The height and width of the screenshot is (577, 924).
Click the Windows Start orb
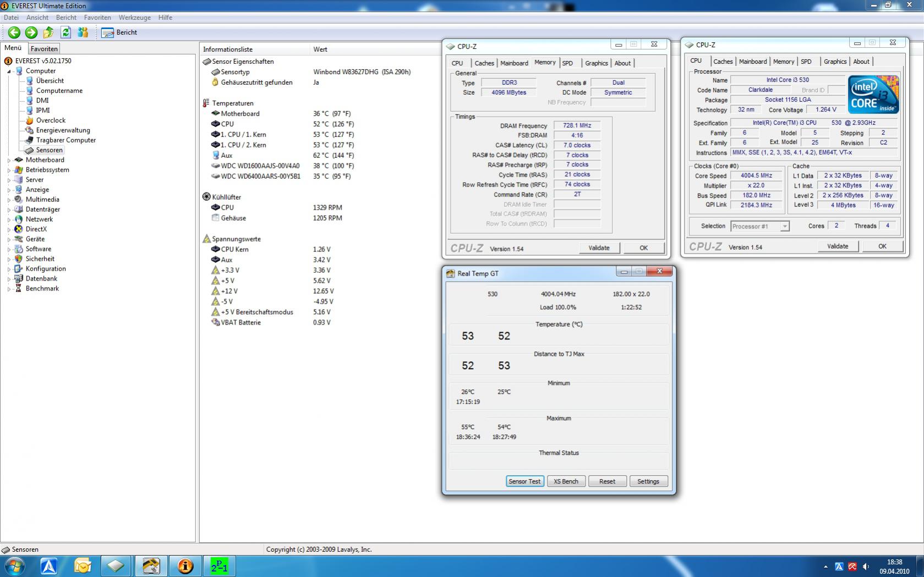15,566
